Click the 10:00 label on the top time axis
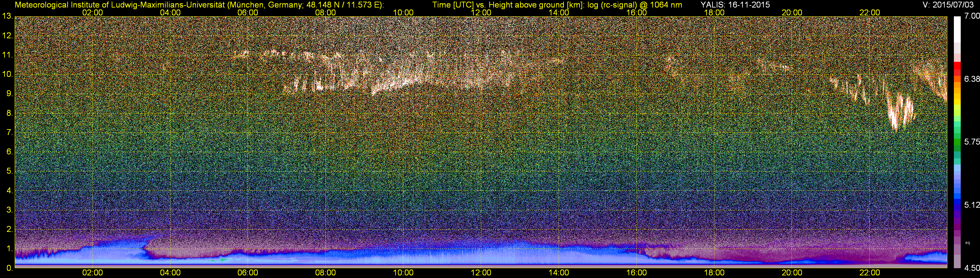This screenshot has width=980, height=278. 403,12
